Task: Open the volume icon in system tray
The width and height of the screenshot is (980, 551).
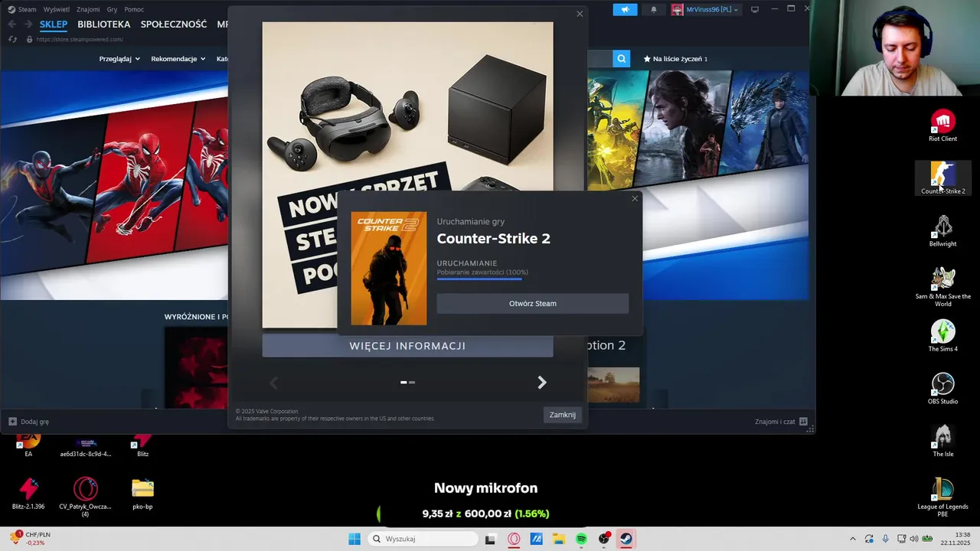Action: pos(913,539)
